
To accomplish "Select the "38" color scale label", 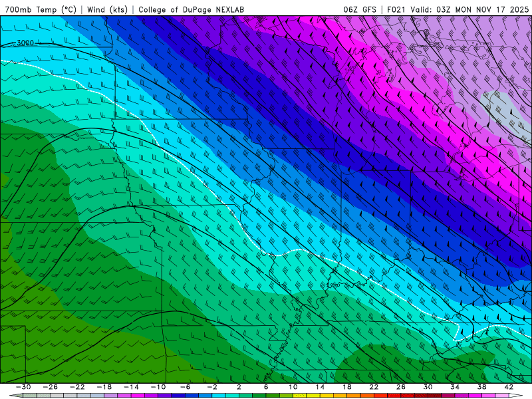I will click(481, 387).
